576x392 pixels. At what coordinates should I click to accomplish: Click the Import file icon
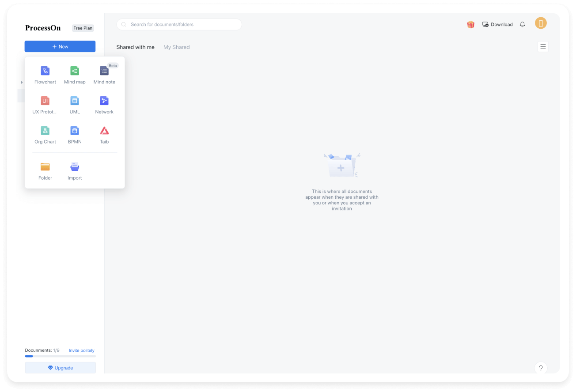[x=75, y=167]
